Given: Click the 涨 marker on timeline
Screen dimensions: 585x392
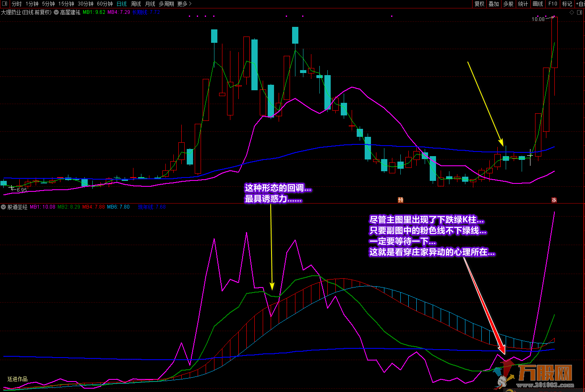Looking at the screenshot, I should (x=554, y=200).
